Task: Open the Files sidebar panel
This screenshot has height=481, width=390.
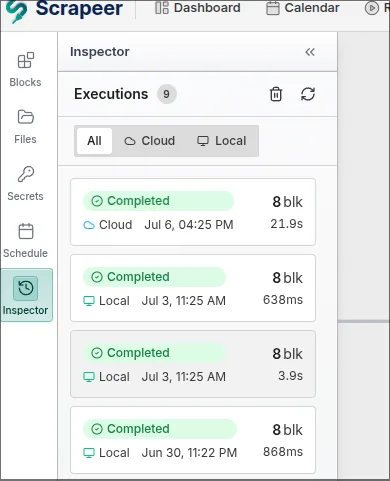Action: [x=26, y=126]
